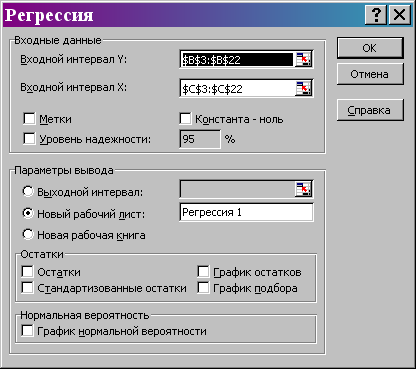Close the Регрессия dialog with X

pos(399,15)
